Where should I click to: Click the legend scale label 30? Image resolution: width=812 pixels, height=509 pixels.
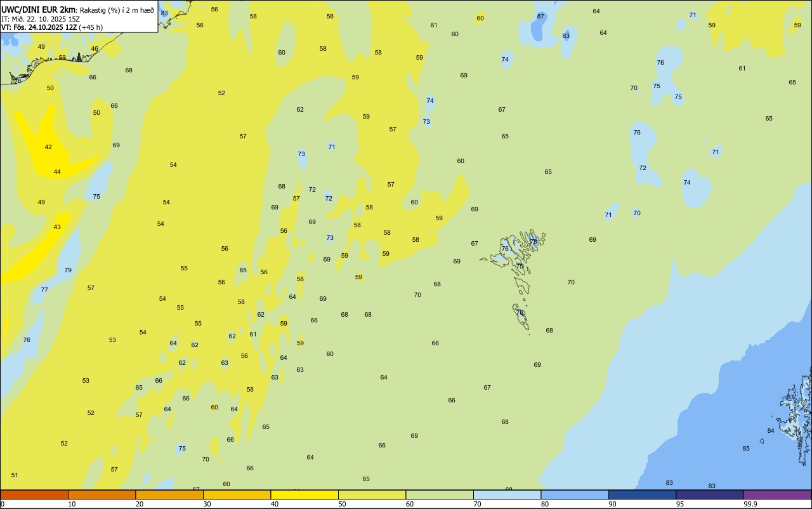point(207,504)
